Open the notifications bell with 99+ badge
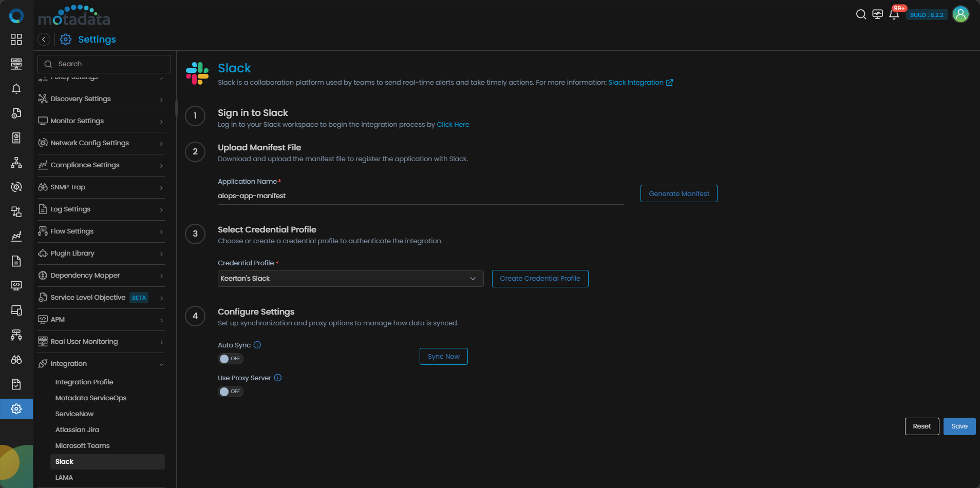Viewport: 980px width, 488px height. [894, 14]
